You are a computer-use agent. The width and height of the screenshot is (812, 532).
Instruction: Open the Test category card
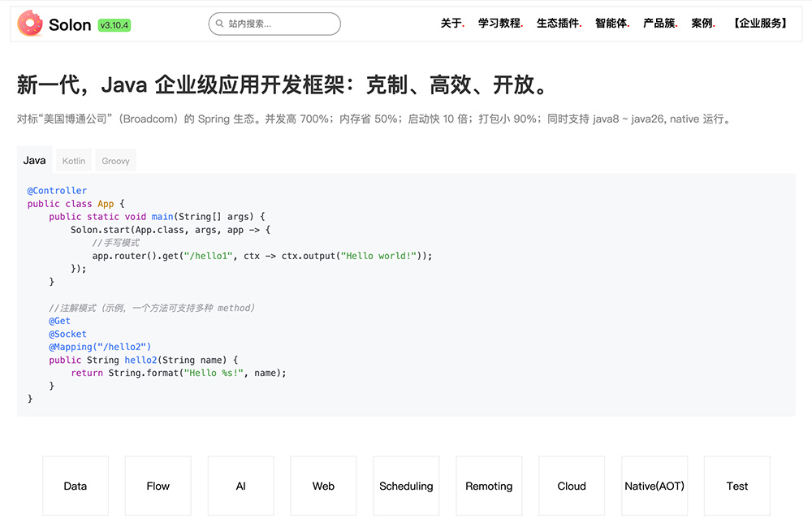point(737,486)
